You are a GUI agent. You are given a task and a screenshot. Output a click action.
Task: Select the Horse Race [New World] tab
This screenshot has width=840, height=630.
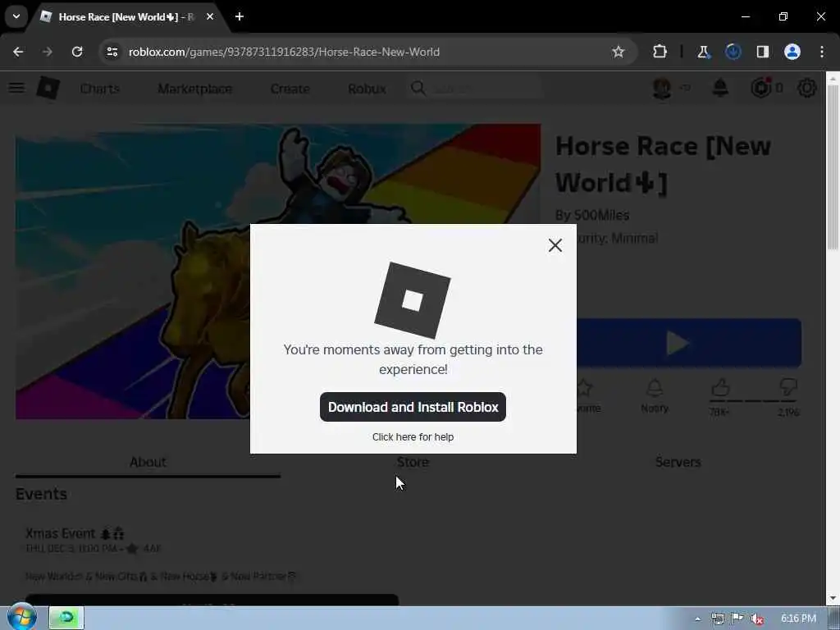click(126, 16)
